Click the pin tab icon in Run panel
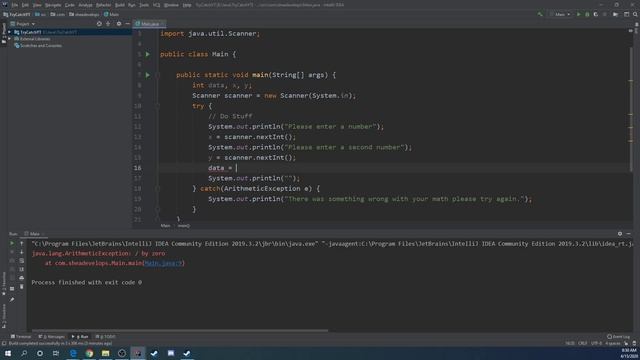This screenshot has width=640, height=360. coord(12,300)
